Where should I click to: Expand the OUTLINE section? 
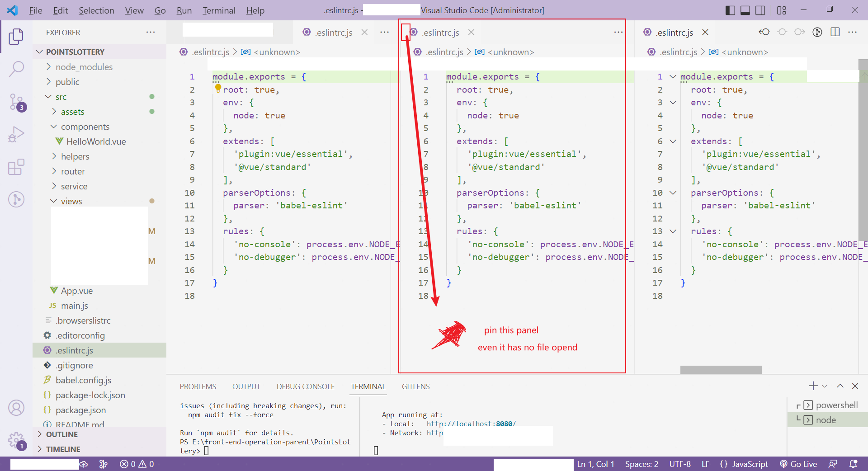coord(61,434)
